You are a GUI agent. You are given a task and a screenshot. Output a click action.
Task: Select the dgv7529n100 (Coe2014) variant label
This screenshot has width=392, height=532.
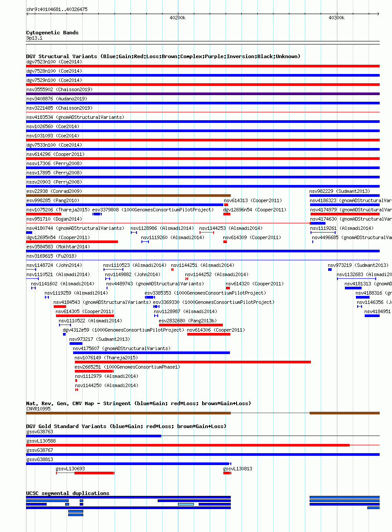click(54, 80)
